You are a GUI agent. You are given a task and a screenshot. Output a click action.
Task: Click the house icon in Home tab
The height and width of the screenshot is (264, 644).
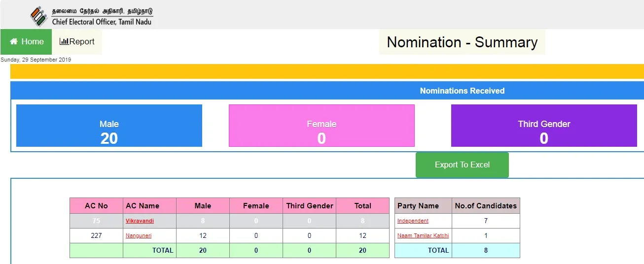[14, 42]
